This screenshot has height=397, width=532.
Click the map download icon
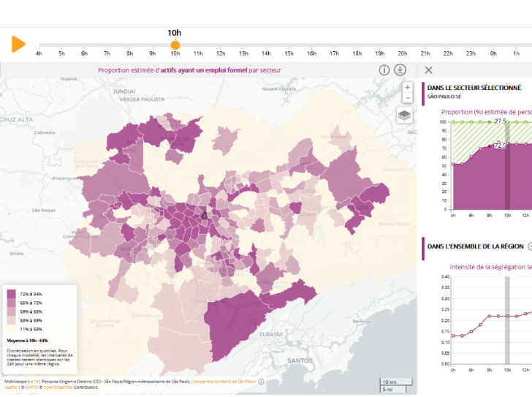click(400, 70)
